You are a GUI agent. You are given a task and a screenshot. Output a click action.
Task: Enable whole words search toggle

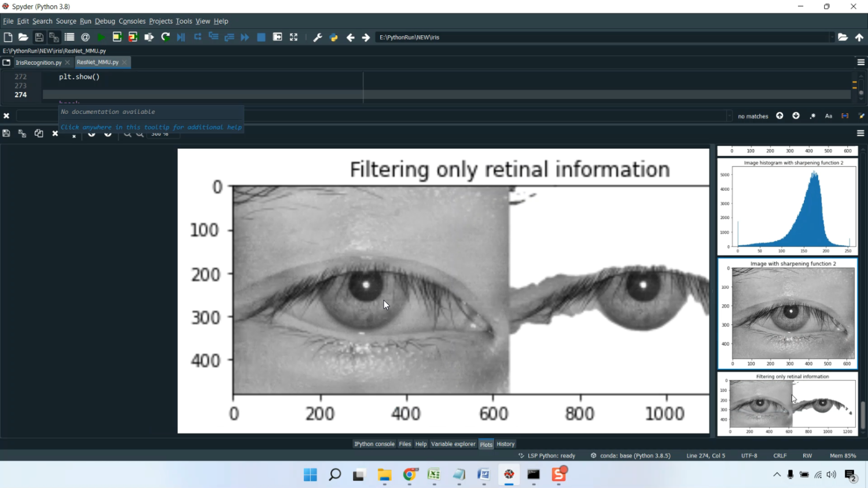[845, 116]
